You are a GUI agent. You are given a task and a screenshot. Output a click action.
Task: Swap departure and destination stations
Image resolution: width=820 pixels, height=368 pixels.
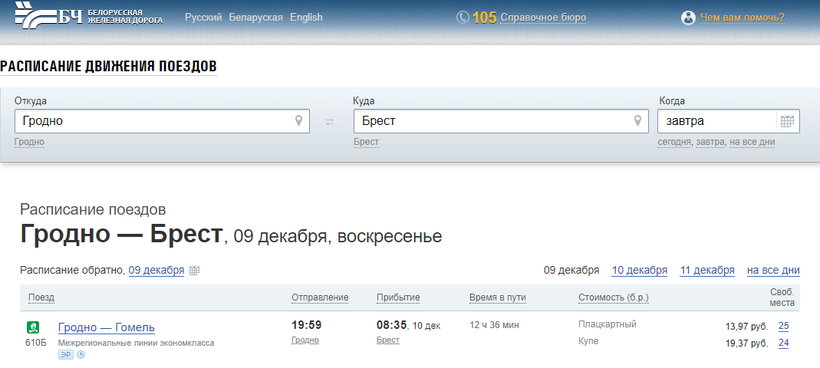[x=329, y=122]
